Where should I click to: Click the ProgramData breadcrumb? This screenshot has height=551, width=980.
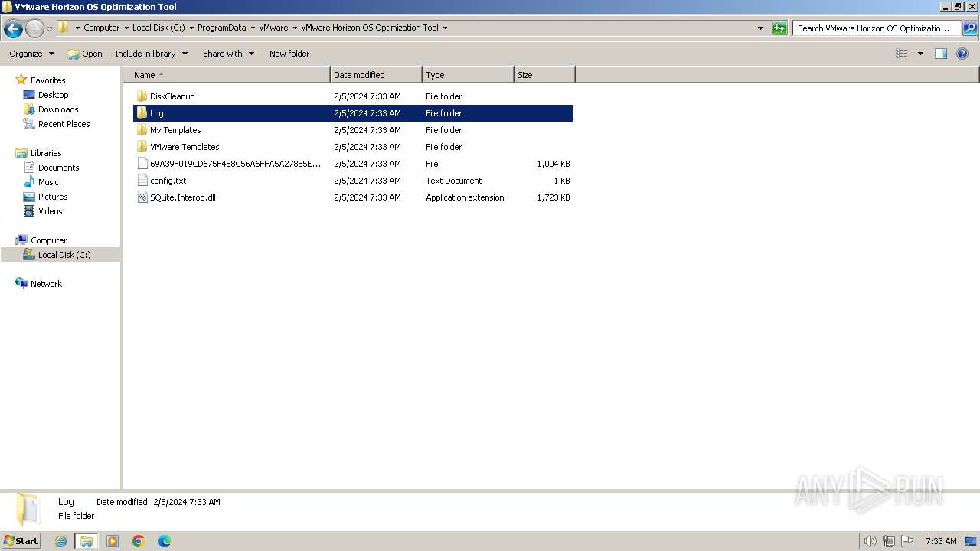click(221, 28)
